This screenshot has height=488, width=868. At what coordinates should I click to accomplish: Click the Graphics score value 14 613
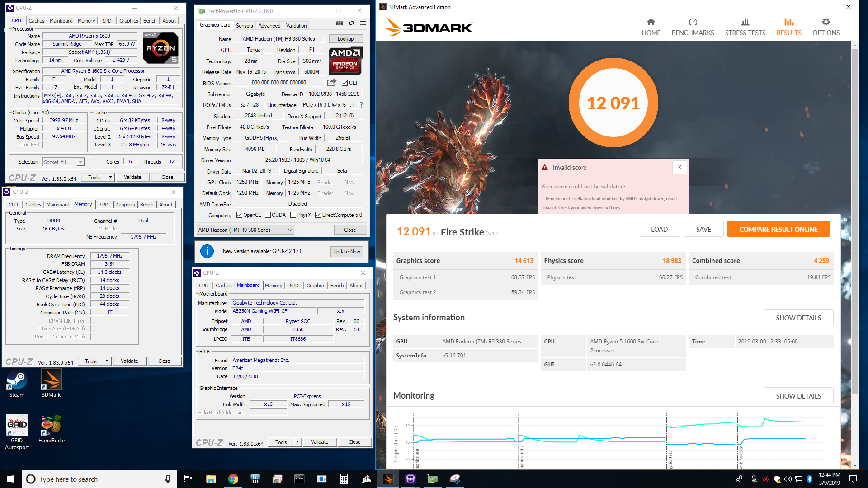click(x=524, y=261)
